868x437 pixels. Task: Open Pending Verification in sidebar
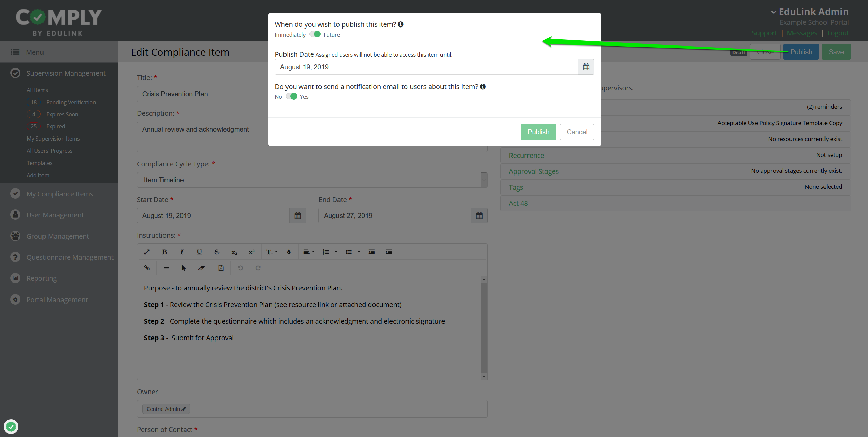click(x=71, y=102)
